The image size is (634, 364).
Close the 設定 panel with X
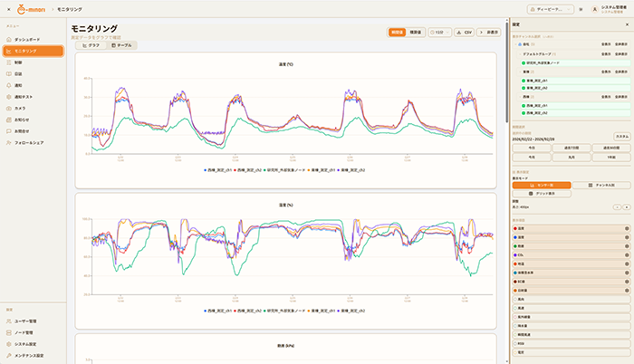627,24
